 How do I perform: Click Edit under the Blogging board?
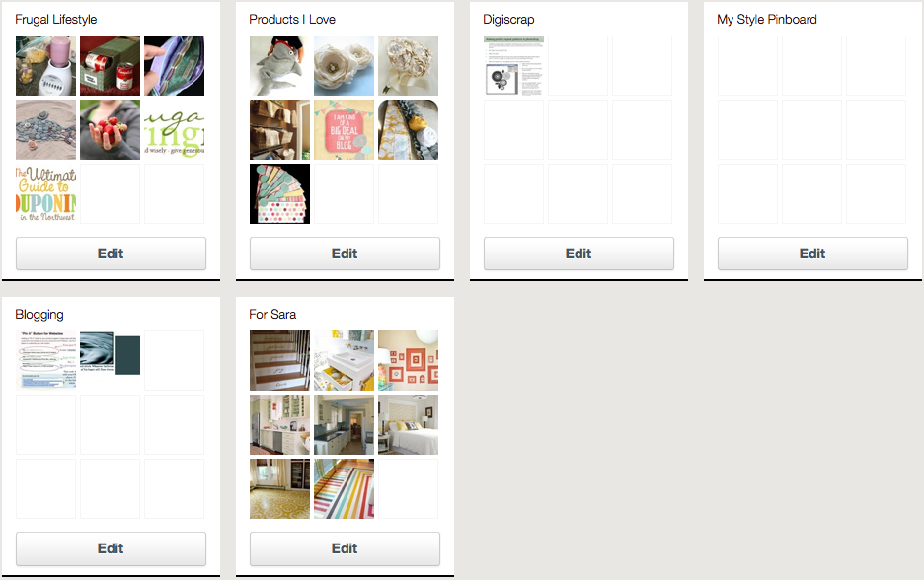click(x=111, y=548)
